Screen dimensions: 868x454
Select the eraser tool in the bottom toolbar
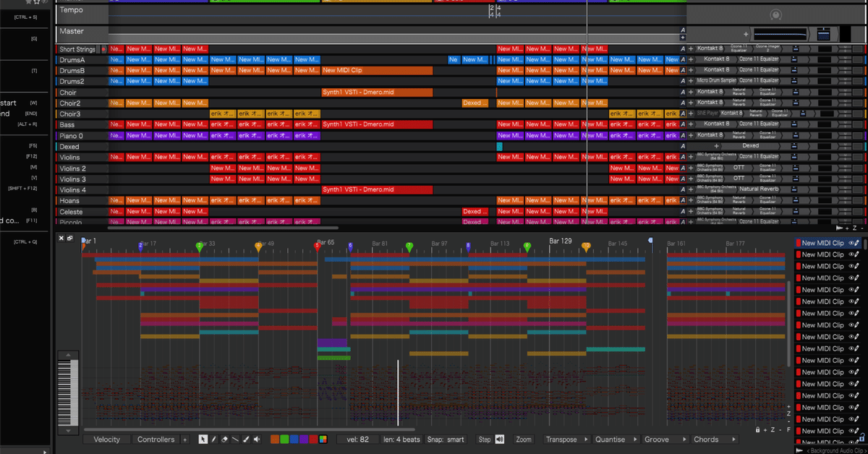(225, 439)
